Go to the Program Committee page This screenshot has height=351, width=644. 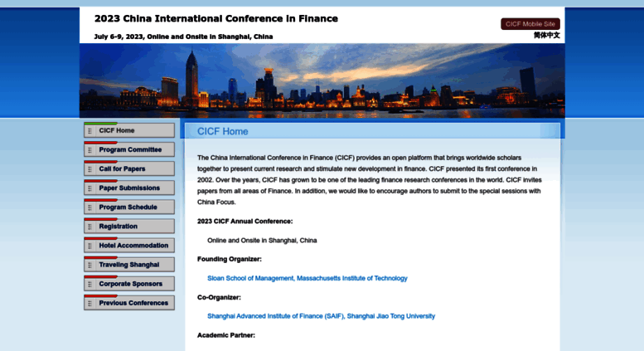pos(129,149)
